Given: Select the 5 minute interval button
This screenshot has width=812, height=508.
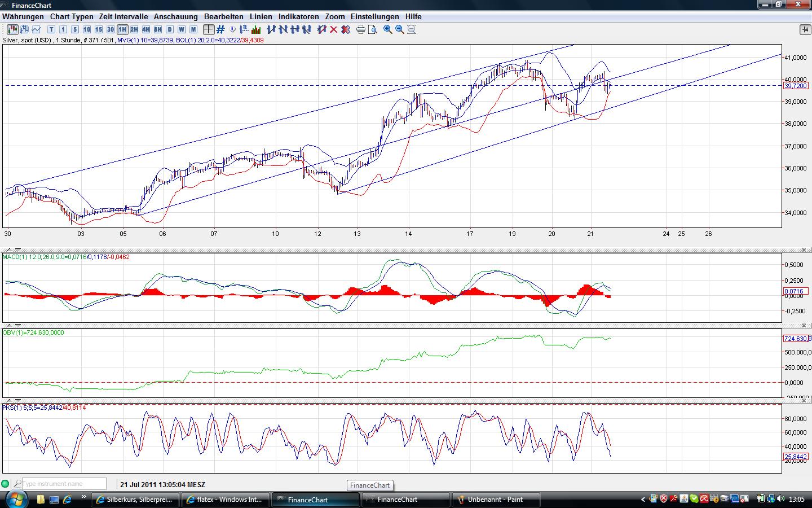Looking at the screenshot, I should tap(75, 29).
